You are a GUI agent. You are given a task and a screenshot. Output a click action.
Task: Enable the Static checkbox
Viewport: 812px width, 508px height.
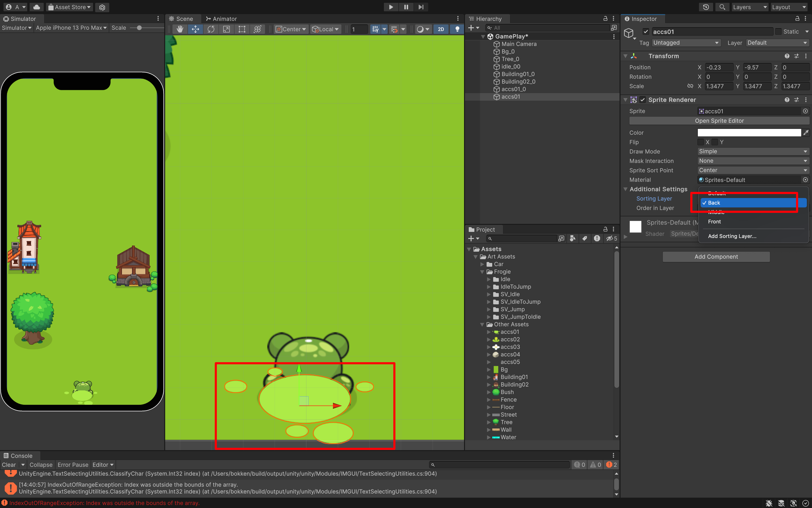pos(778,32)
